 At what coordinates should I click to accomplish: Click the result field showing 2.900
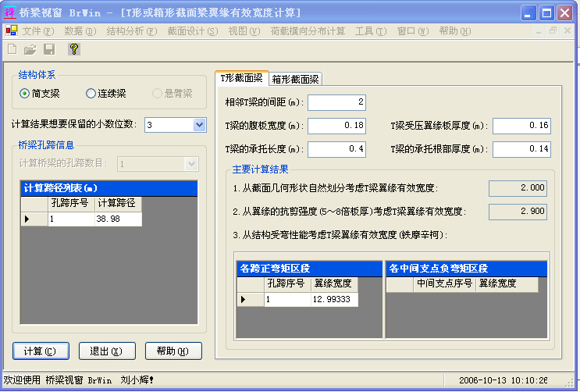coord(518,212)
